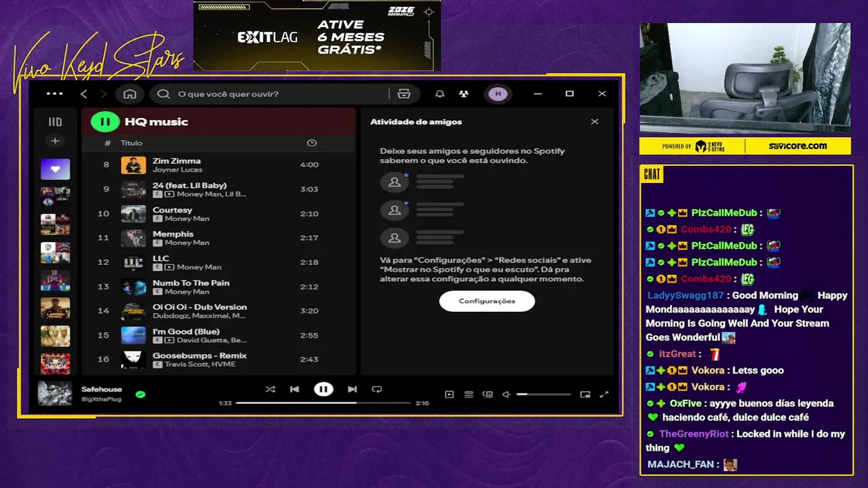Open the Spotify three-dots menu
Image resolution: width=868 pixels, height=488 pixels.
(x=54, y=94)
